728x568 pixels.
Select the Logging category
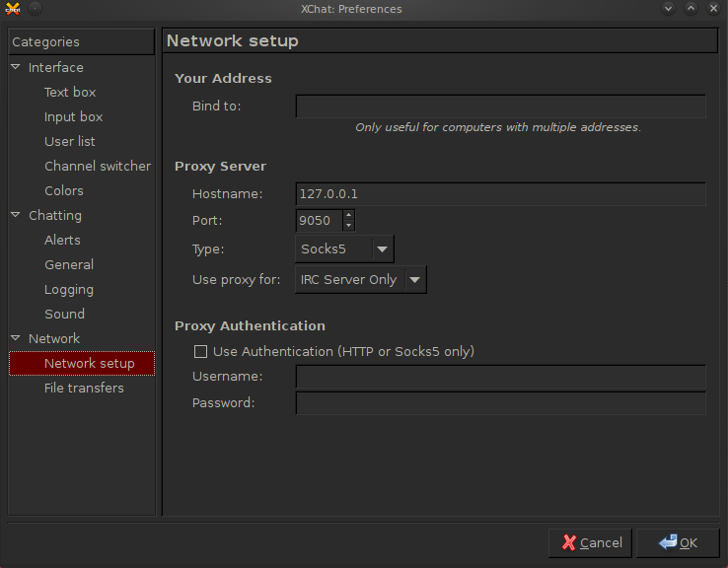click(x=69, y=289)
